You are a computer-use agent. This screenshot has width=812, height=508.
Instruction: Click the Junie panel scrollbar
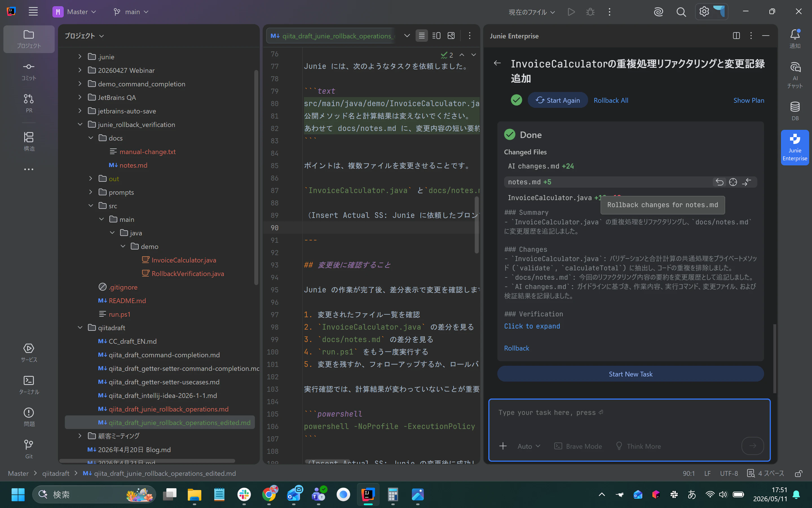[x=775, y=358]
